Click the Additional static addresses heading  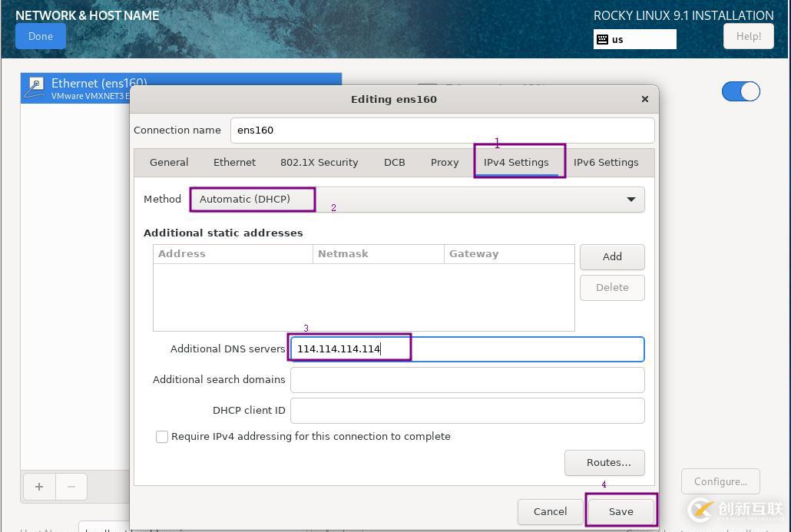[223, 233]
